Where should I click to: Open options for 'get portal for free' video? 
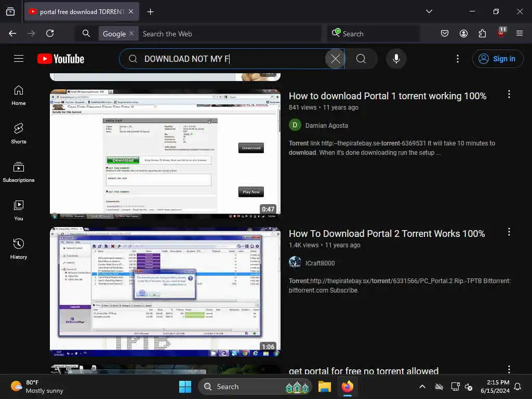509,369
